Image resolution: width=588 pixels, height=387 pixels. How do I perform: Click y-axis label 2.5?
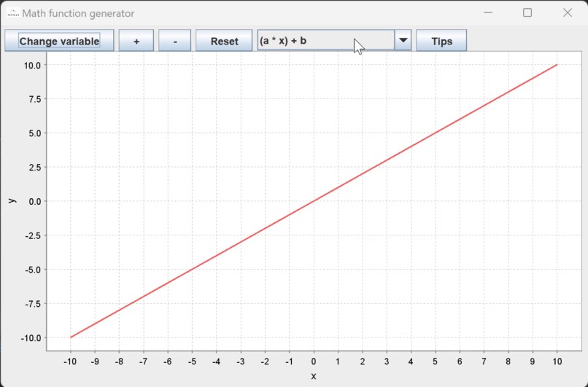34,167
